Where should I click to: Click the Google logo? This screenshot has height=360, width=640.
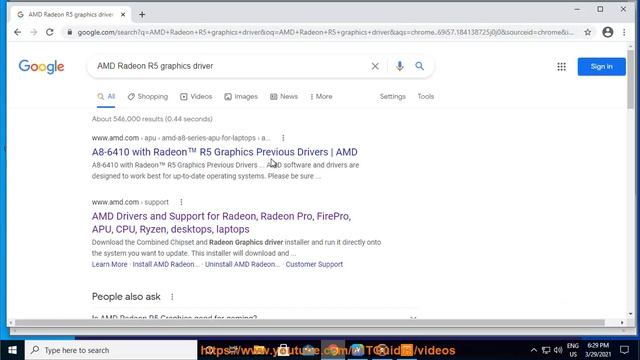[41, 67]
